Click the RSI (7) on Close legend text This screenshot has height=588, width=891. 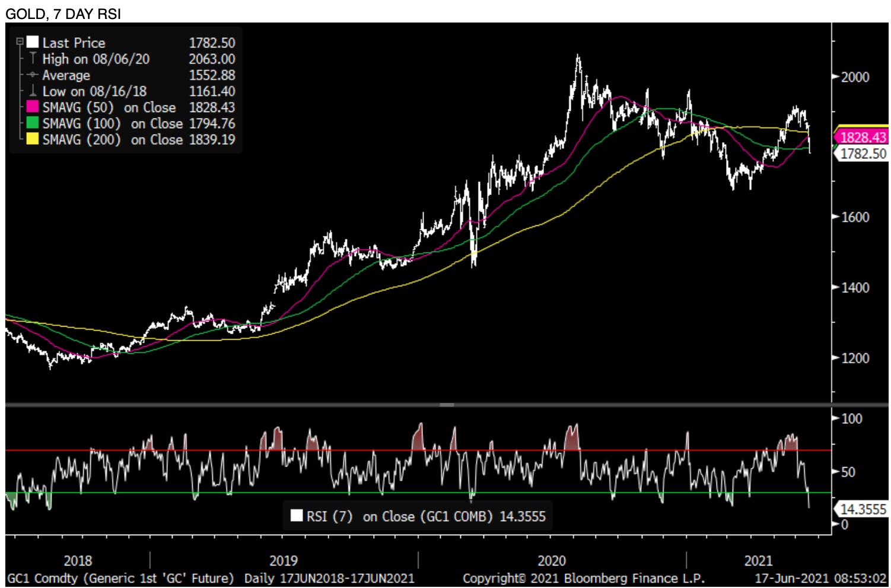point(399,516)
